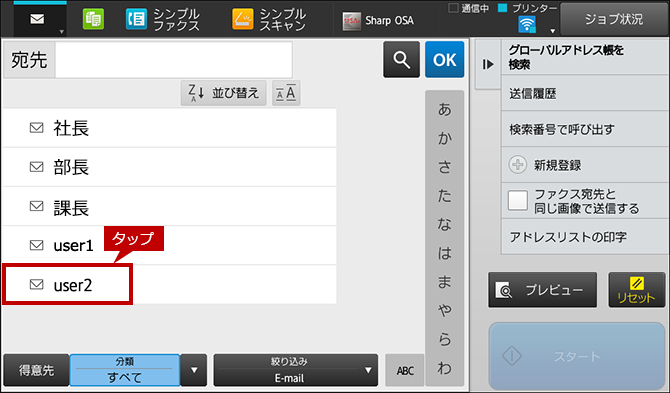
Task: Open 送信履歴 sending history
Action: click(x=585, y=94)
